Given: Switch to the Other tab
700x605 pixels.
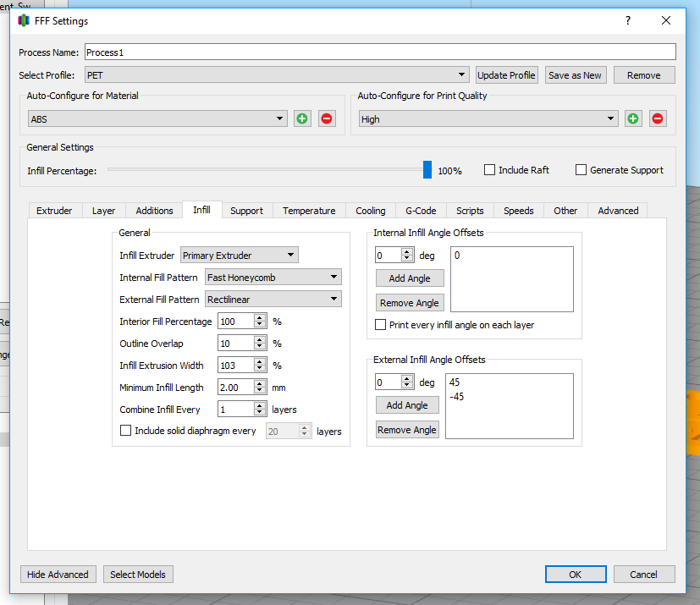Looking at the screenshot, I should coord(565,211).
